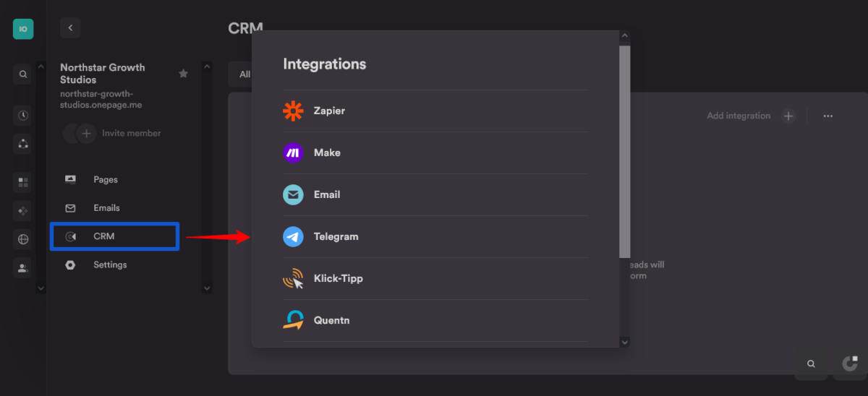
Task: Click the Emails envelope icon
Action: 70,208
